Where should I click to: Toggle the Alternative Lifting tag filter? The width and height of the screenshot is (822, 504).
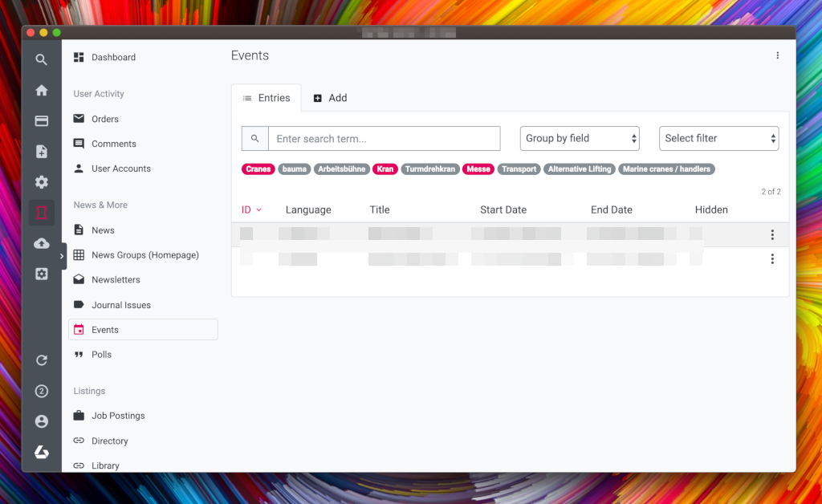[580, 169]
